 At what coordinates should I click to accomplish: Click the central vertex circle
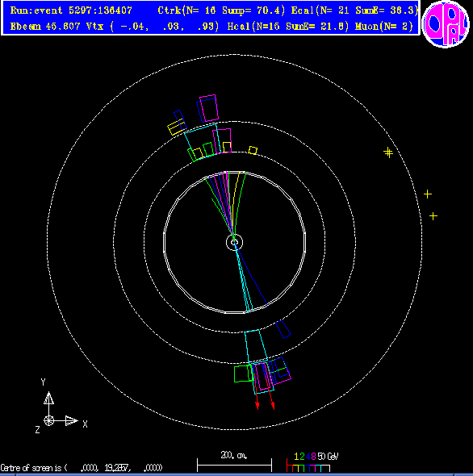(x=234, y=242)
